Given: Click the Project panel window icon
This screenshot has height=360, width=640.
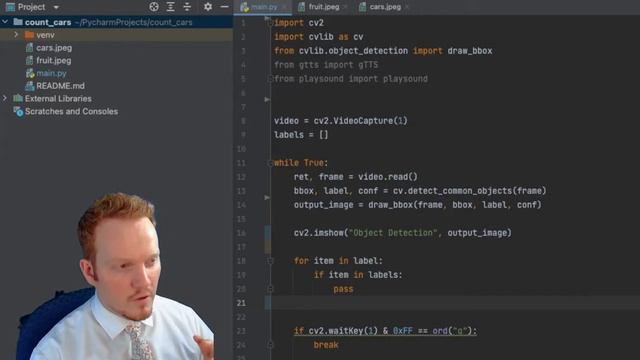Looking at the screenshot, I should pyautogui.click(x=10, y=7).
